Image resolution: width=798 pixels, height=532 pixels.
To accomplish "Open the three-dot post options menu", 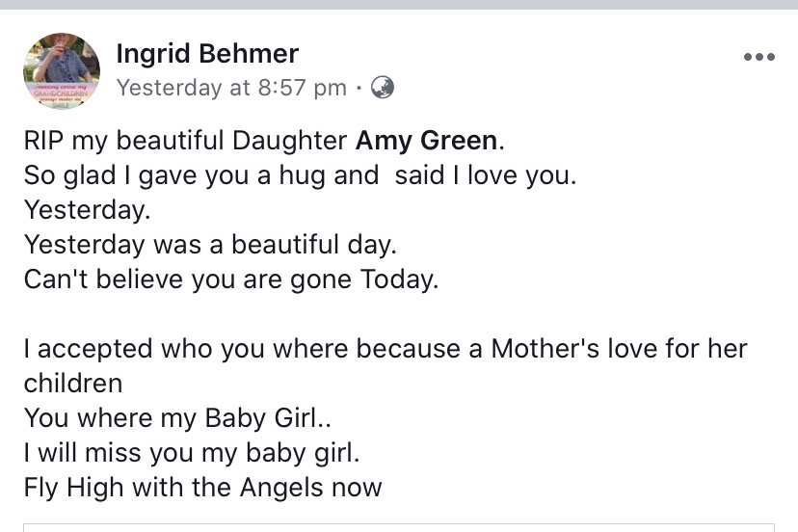I will [758, 57].
